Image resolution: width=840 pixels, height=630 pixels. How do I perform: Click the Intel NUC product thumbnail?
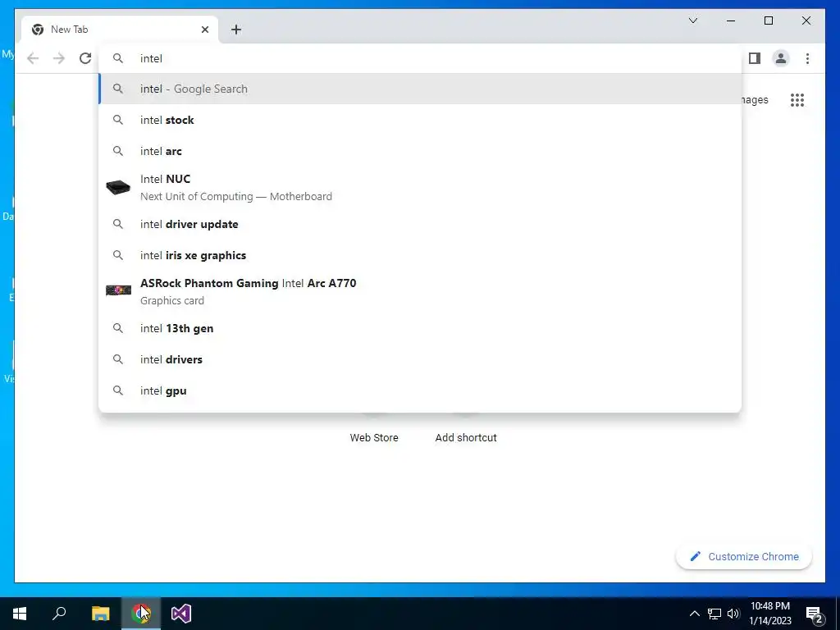tap(118, 188)
